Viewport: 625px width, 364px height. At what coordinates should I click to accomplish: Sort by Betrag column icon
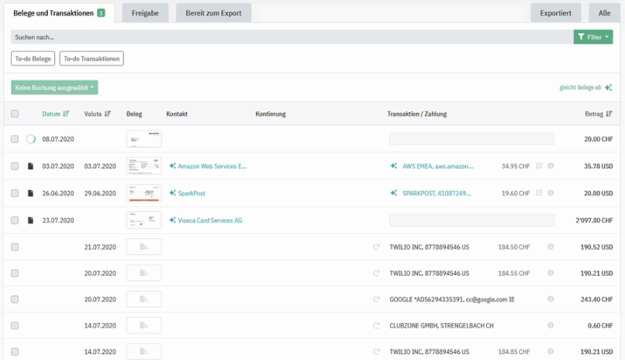tap(609, 114)
